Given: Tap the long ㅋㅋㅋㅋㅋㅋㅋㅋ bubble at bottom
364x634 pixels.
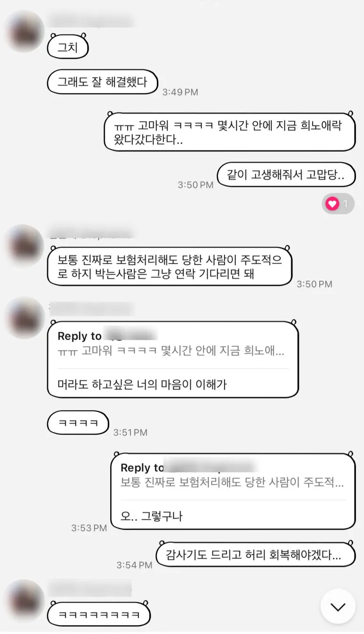Looking at the screenshot, I should (x=98, y=614).
